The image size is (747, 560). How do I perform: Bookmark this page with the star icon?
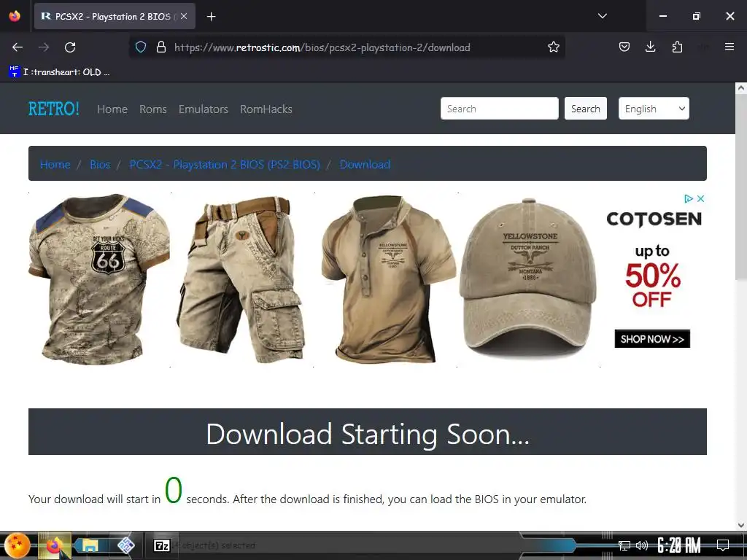pyautogui.click(x=553, y=47)
